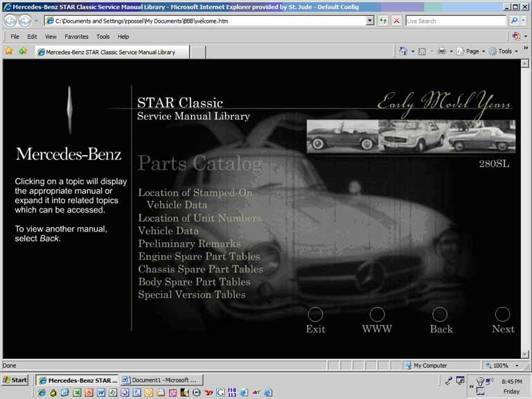This screenshot has height=399, width=532.
Task: Open the Page menu in command bar
Action: pyautogui.click(x=471, y=51)
